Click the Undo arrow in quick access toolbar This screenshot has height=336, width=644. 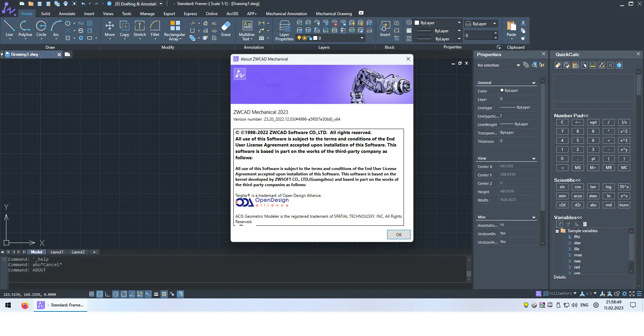(83, 4)
